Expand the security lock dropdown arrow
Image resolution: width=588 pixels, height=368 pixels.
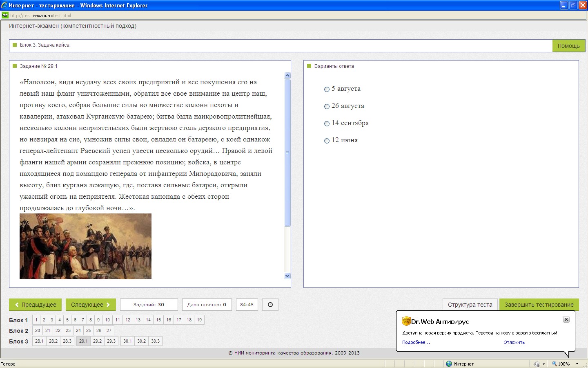click(543, 364)
